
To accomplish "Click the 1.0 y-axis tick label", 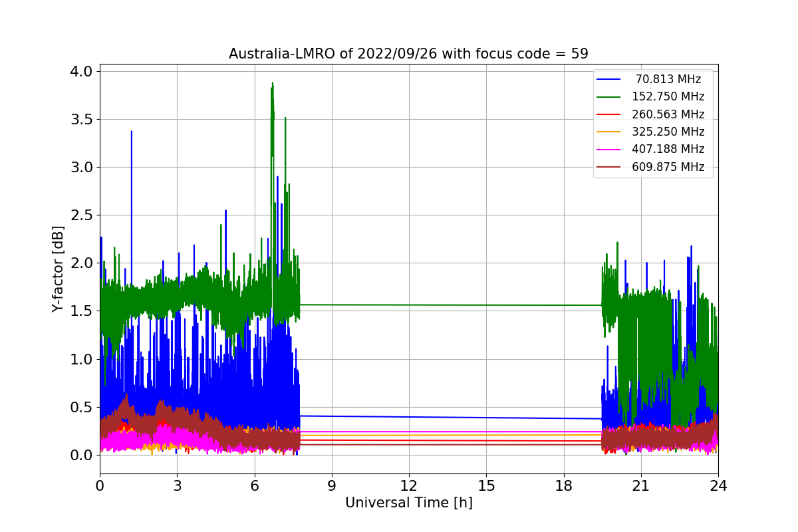I will (x=82, y=359).
